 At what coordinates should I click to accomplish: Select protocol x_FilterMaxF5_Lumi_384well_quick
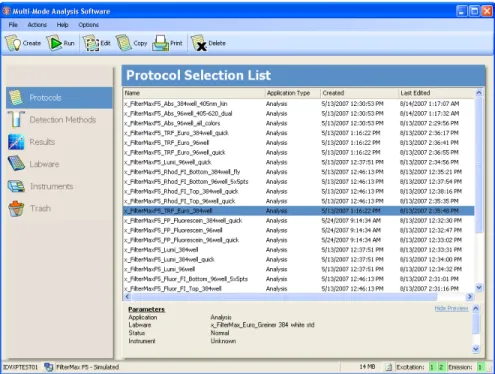299,259
